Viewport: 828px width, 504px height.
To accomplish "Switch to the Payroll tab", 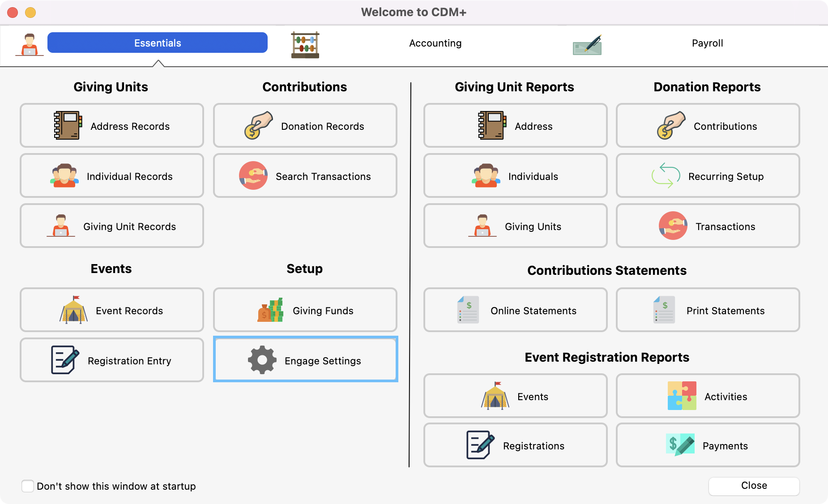I will 707,43.
